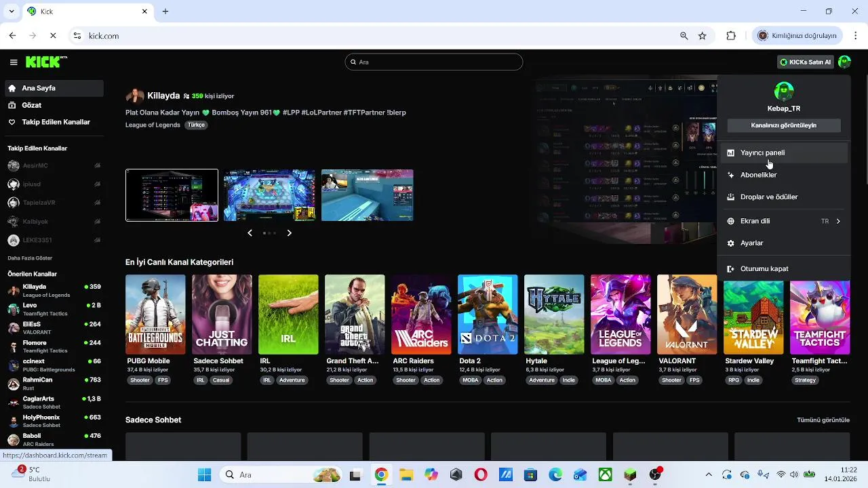Screen dimensions: 868x488
Task: Show the previous featured stream
Action: pos(250,233)
